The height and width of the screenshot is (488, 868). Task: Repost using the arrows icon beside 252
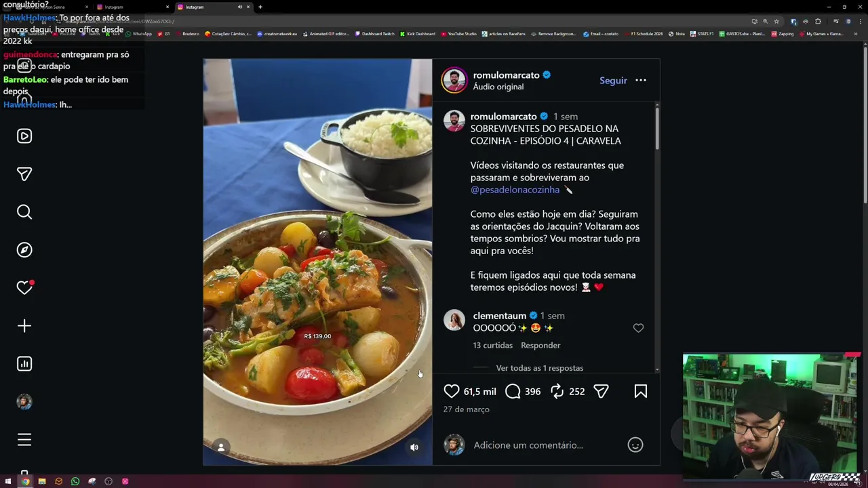557,391
